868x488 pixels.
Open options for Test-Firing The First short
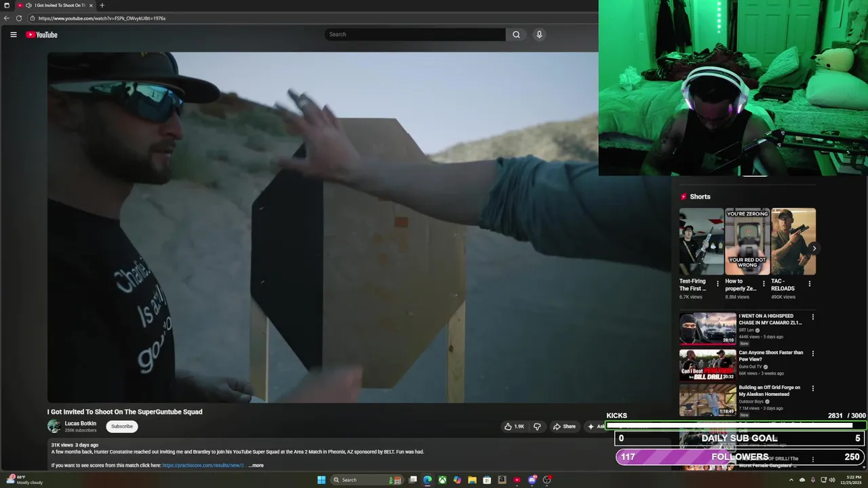tap(717, 284)
